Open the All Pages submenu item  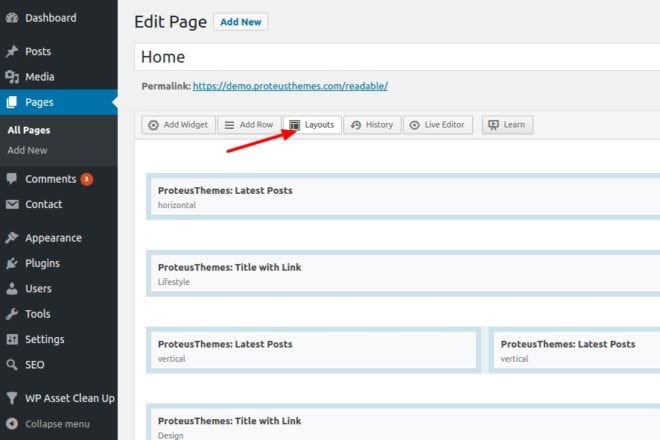(x=29, y=130)
